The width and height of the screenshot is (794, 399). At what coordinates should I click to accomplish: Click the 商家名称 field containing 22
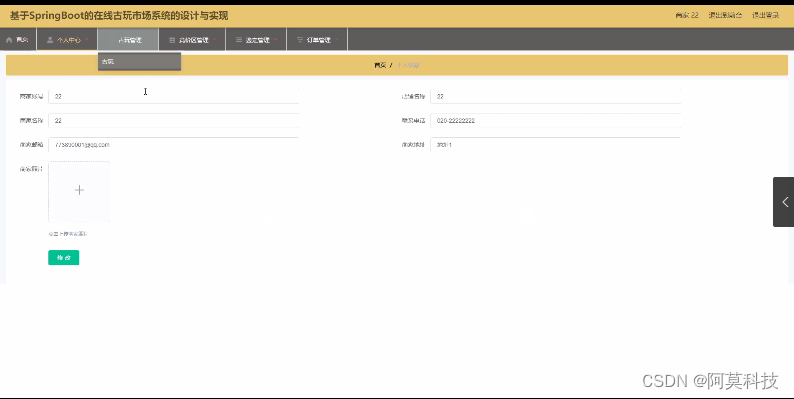pyautogui.click(x=173, y=121)
